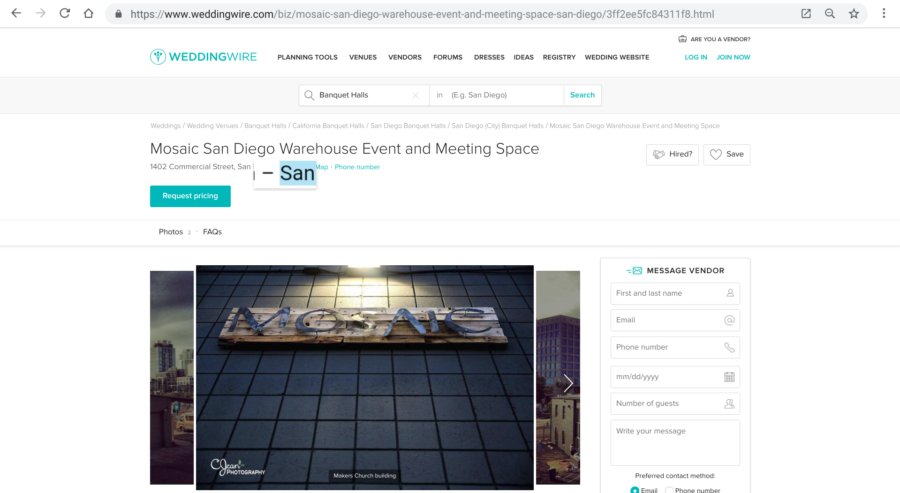900x493 pixels.
Task: Focus the location field showing E.g. San Diego
Action: click(x=496, y=95)
